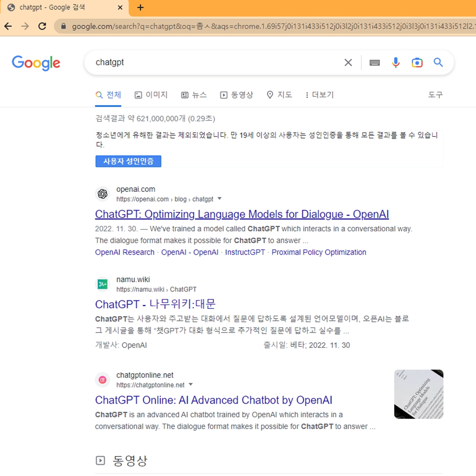Click the 개발사: OpenAI text
The width and height of the screenshot is (476, 476).
(121, 345)
